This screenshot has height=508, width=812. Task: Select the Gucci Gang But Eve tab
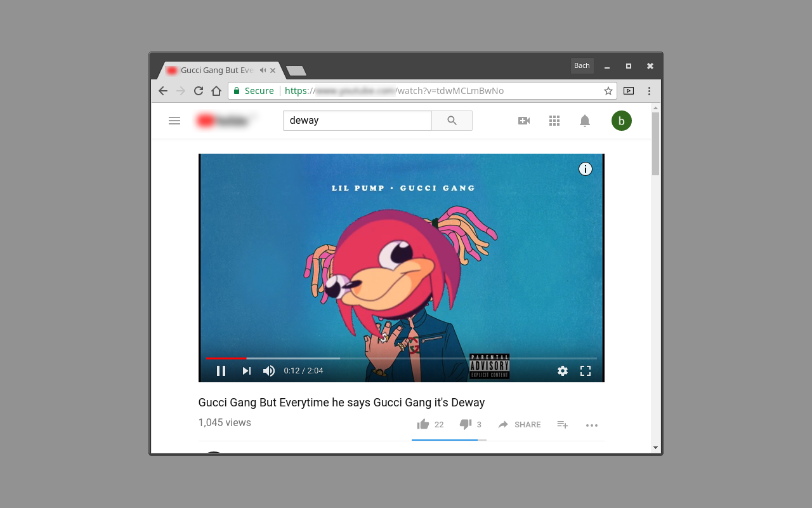pyautogui.click(x=221, y=70)
